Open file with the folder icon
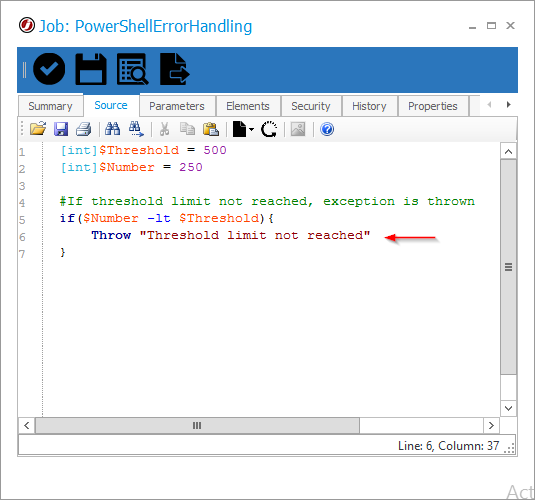Image resolution: width=535 pixels, height=500 pixels. 38,129
